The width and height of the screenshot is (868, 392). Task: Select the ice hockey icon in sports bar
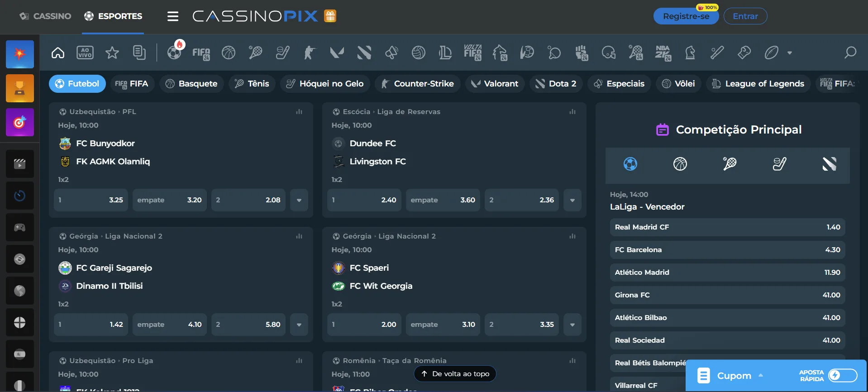pos(283,53)
